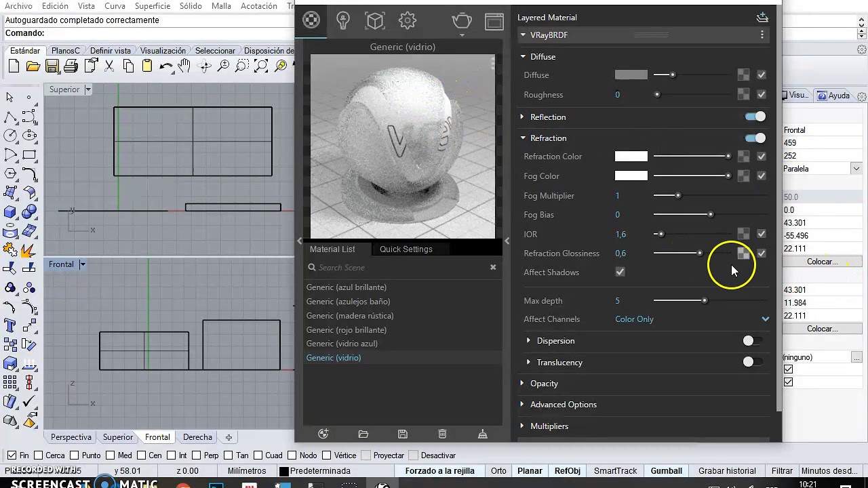
Task: Open the Affect Channels Color Only dropdown
Action: [692, 319]
